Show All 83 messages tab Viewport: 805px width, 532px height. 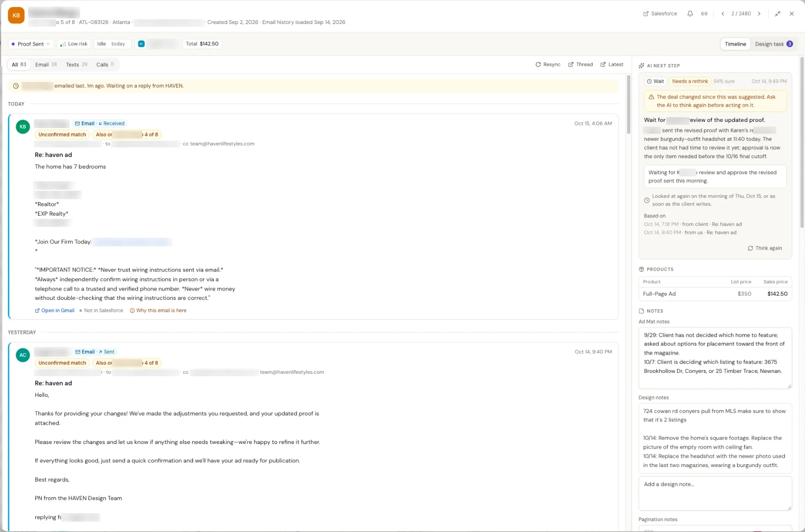pos(19,64)
